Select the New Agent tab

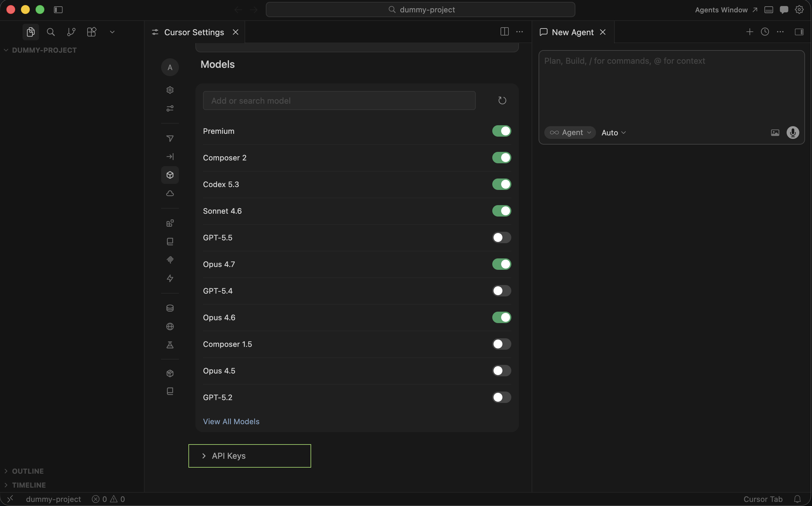pyautogui.click(x=573, y=32)
